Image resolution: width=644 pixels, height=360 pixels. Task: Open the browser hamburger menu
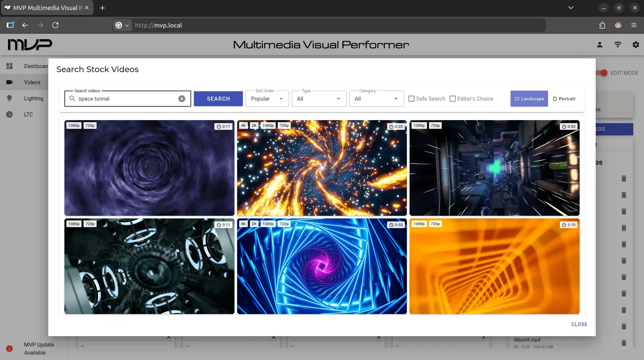[x=634, y=25]
